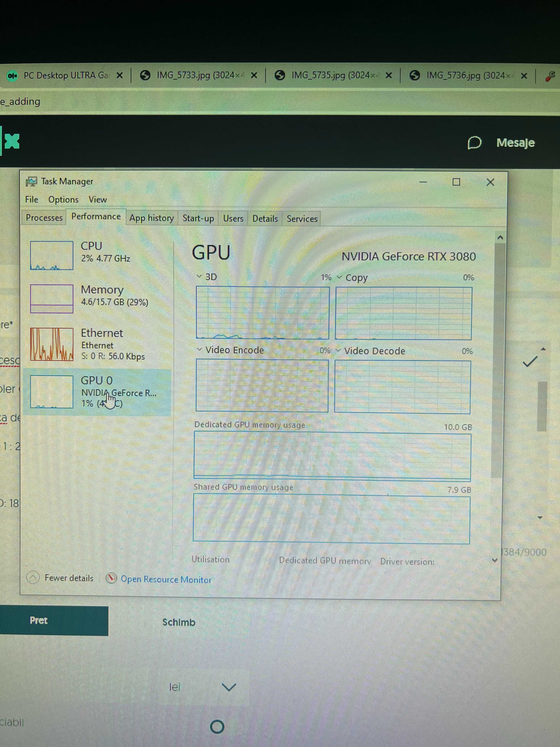Close the PC Desktop ULTRA browser tab

point(119,75)
